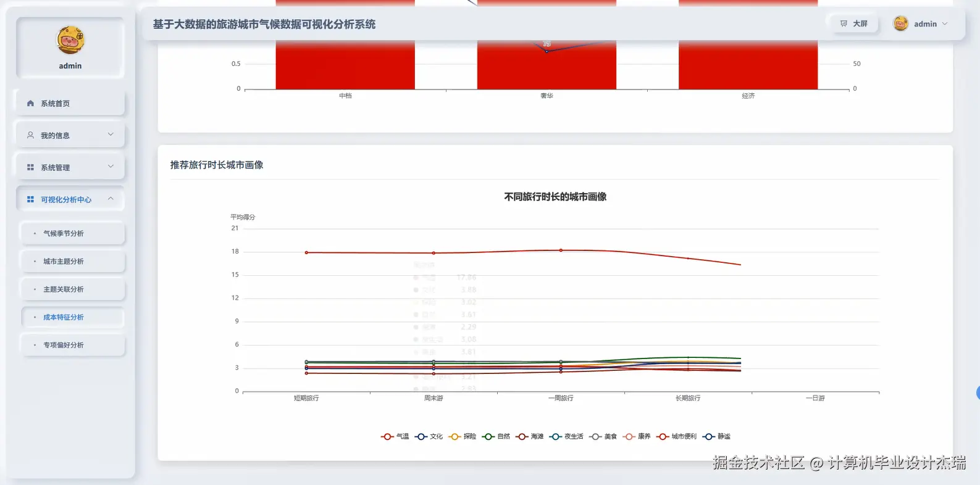Click the admin avatar in the sidebar
The width and height of the screenshot is (980, 485).
(x=70, y=40)
